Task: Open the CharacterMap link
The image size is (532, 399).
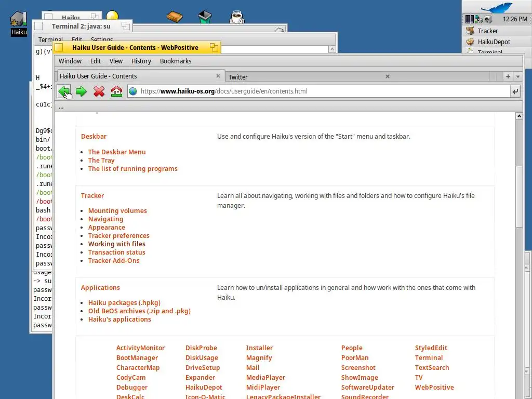Action: click(x=138, y=367)
